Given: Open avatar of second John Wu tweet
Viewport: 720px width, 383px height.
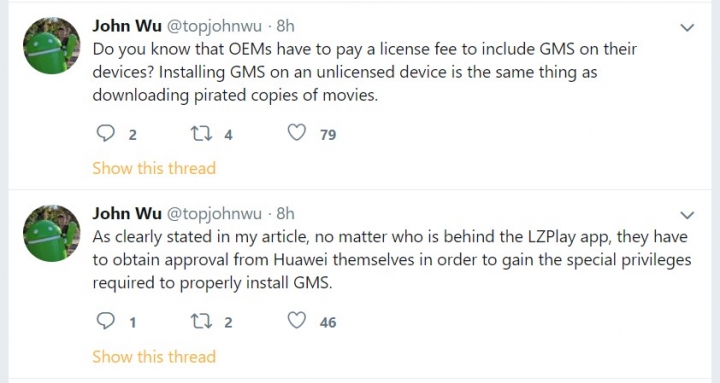Looking at the screenshot, I should (51, 233).
